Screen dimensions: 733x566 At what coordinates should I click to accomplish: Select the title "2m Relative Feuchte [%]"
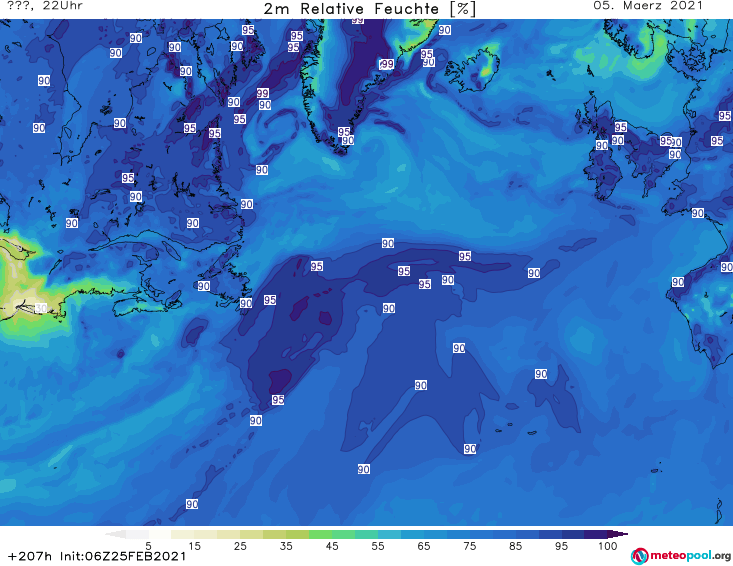click(x=370, y=9)
